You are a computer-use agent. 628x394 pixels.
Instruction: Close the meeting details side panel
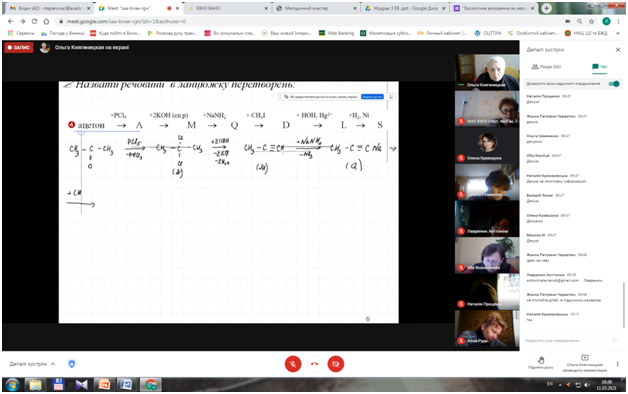[x=618, y=50]
